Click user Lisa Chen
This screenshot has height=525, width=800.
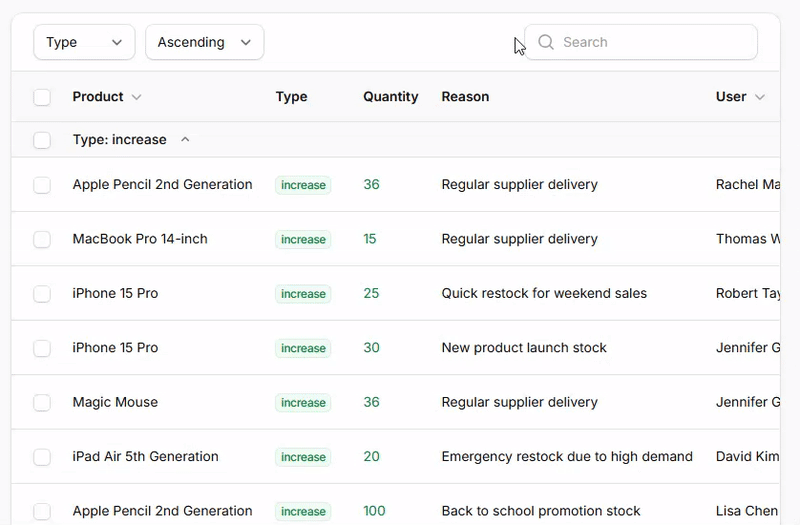click(x=747, y=511)
